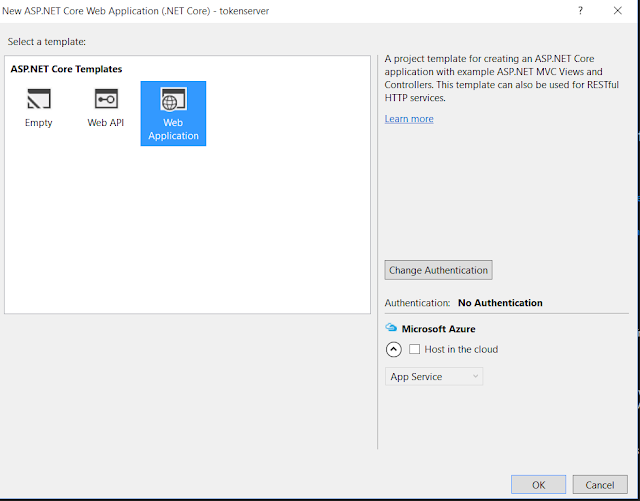Open the App Service dropdown
The image size is (640, 501).
coord(434,376)
